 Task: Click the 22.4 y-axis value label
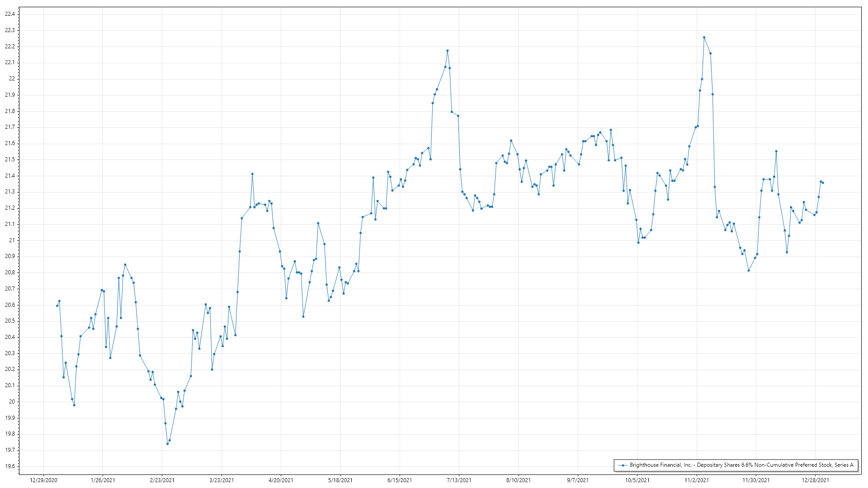coord(10,14)
